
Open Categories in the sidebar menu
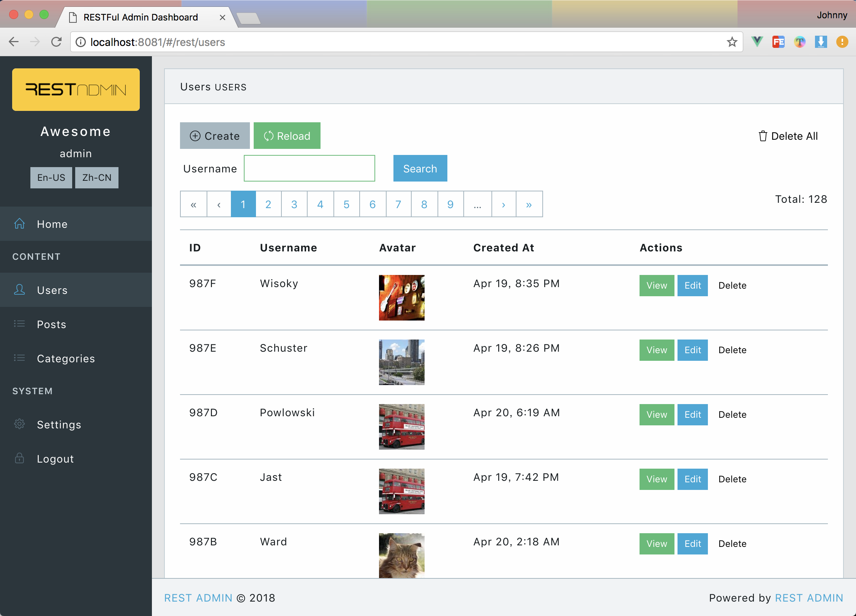66,359
